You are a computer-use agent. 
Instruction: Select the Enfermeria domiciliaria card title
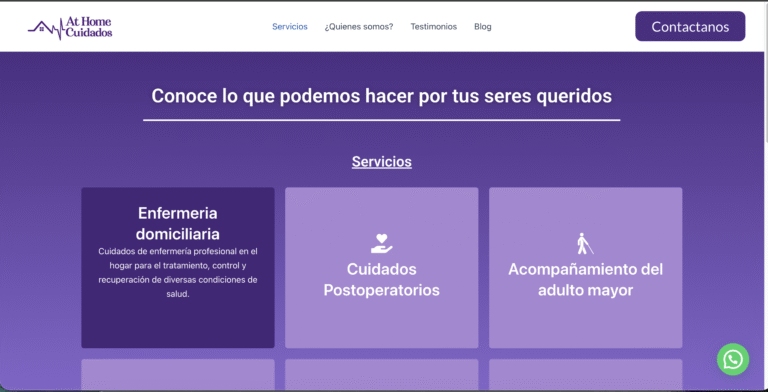point(178,223)
